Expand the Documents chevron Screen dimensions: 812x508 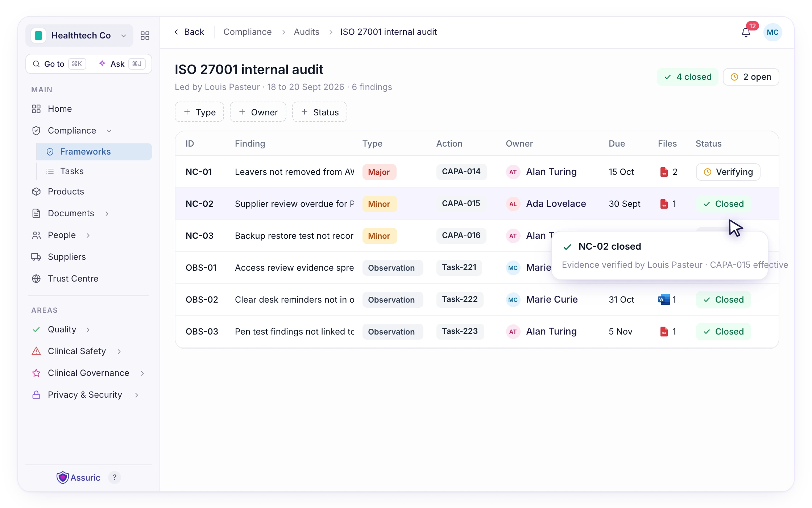[107, 214]
